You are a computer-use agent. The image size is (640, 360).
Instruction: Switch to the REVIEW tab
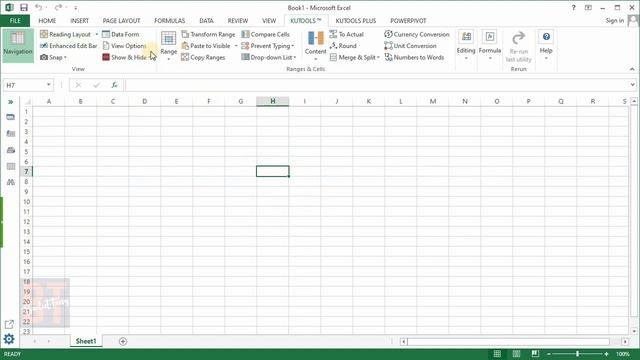tap(238, 20)
